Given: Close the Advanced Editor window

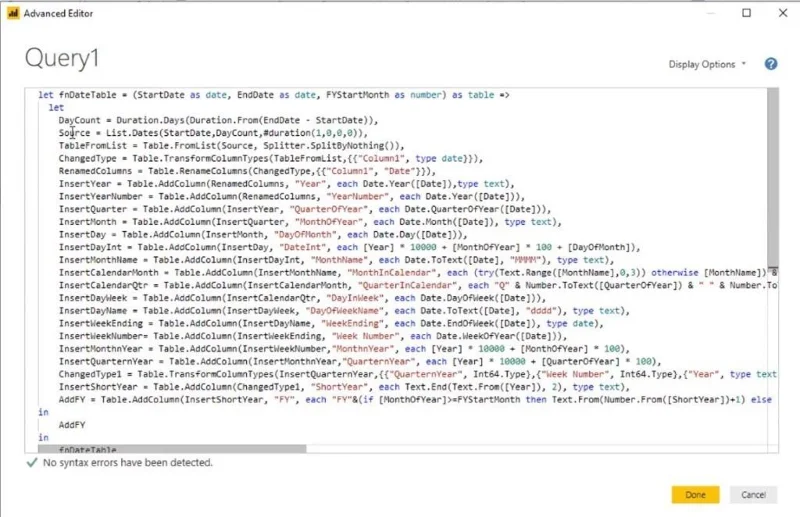Looking at the screenshot, I should 783,13.
